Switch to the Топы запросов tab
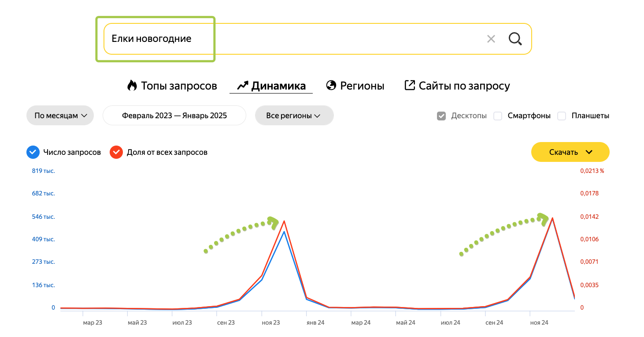Image resolution: width=644 pixels, height=337 pixels. click(179, 86)
